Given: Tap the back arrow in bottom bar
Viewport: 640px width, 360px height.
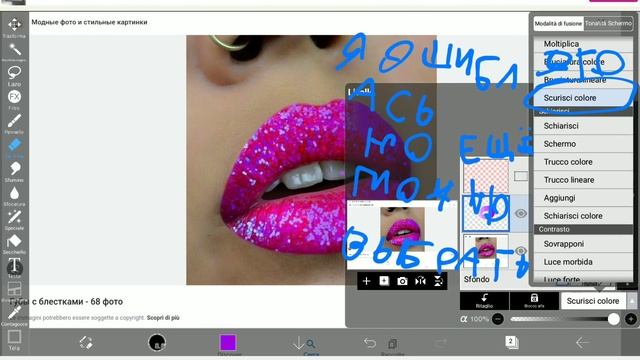Looking at the screenshot, I should [x=582, y=342].
